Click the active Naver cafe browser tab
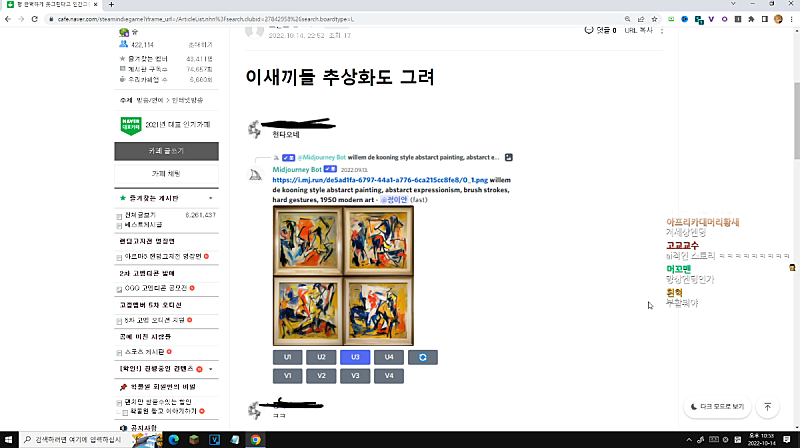The height and width of the screenshot is (448, 800). [53, 5]
